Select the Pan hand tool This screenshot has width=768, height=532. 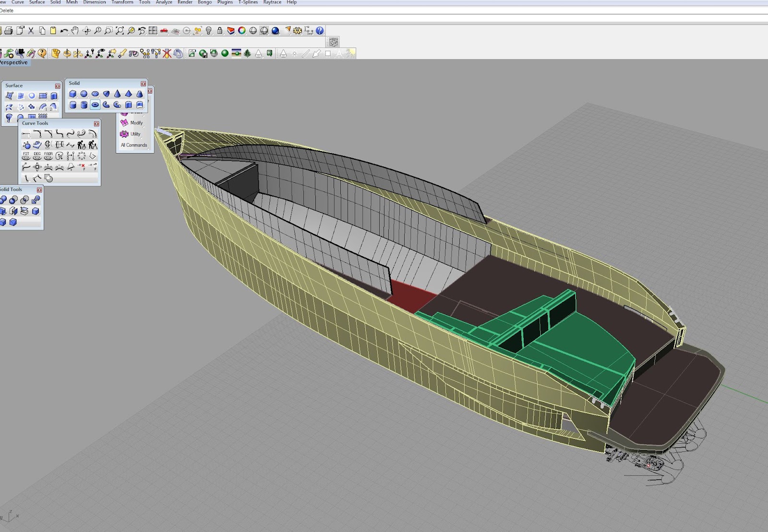tap(75, 31)
